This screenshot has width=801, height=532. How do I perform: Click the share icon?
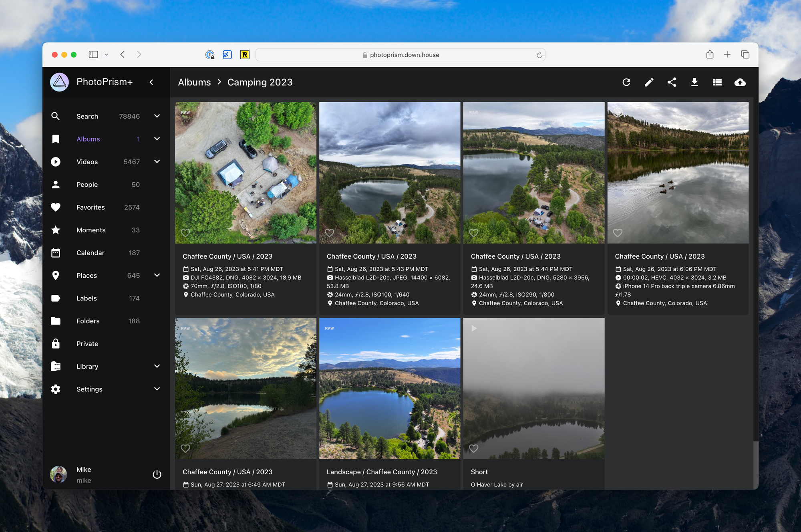[x=672, y=83]
